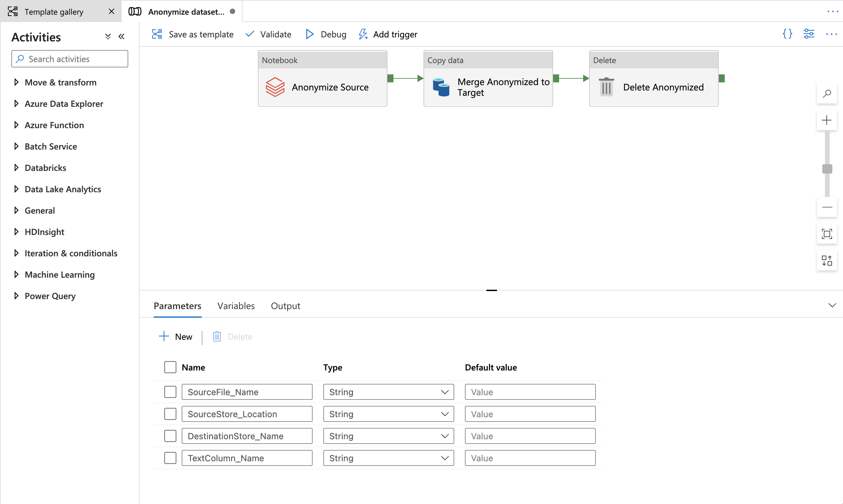Click the disabled Delete parameter trash icon

[217, 336]
